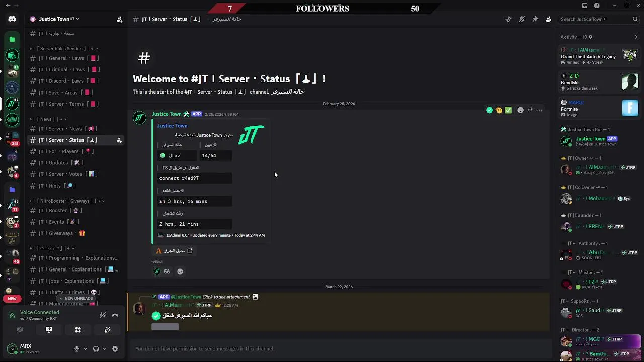Viewport: 644px width, 362px height.
Task: Open Justice Town bot author name
Action: click(167, 114)
